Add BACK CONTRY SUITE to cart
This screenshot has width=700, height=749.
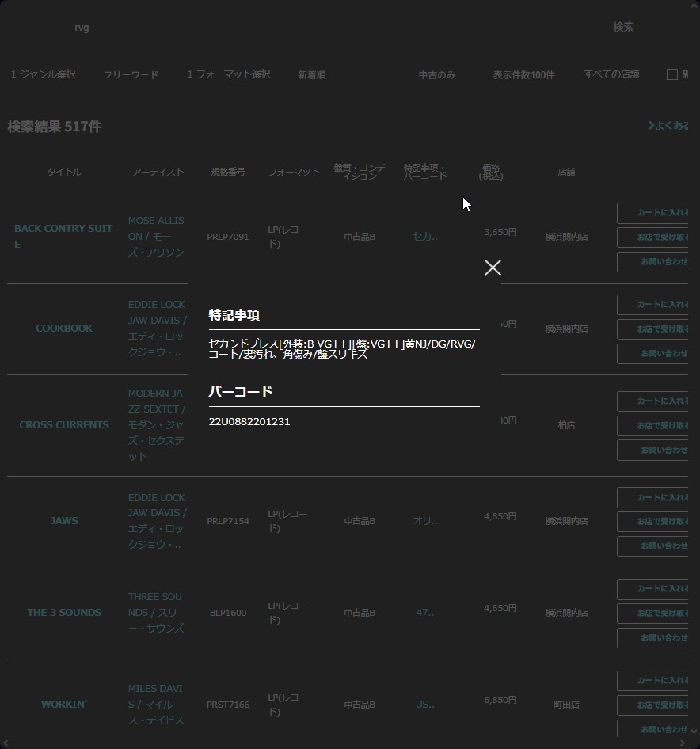[x=654, y=213]
